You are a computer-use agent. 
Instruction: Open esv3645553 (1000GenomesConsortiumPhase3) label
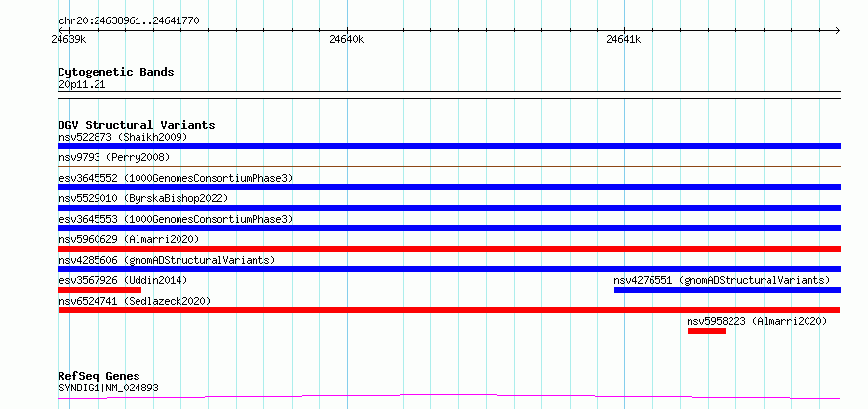[176, 219]
